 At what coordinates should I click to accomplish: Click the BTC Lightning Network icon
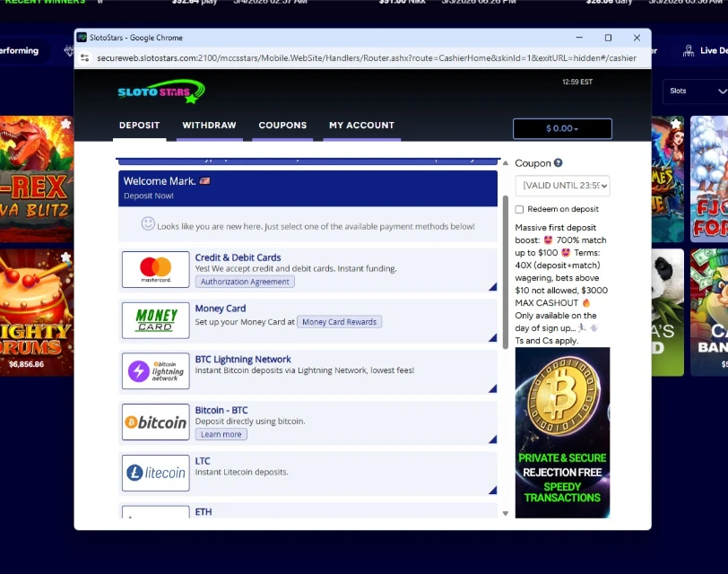(154, 370)
